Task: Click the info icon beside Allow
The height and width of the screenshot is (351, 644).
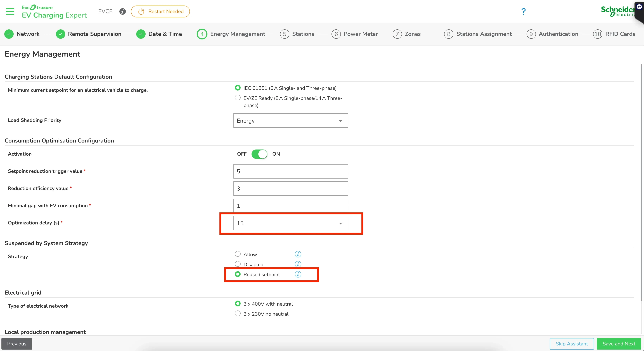Action: click(x=298, y=254)
